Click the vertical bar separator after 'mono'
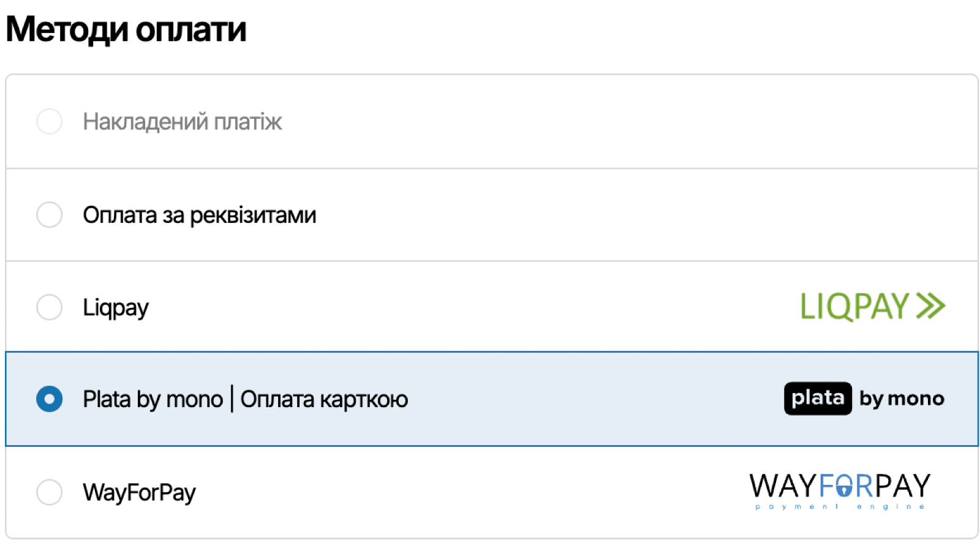 click(232, 399)
